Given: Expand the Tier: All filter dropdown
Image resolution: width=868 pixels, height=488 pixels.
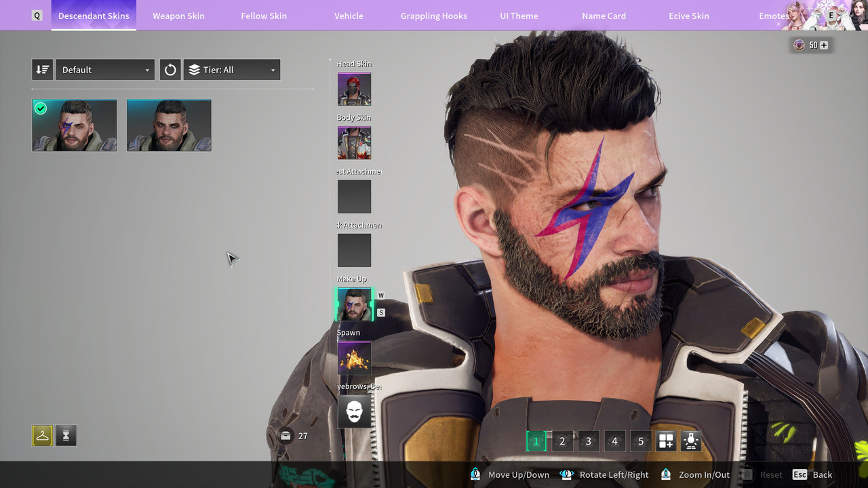Looking at the screenshot, I should [232, 70].
